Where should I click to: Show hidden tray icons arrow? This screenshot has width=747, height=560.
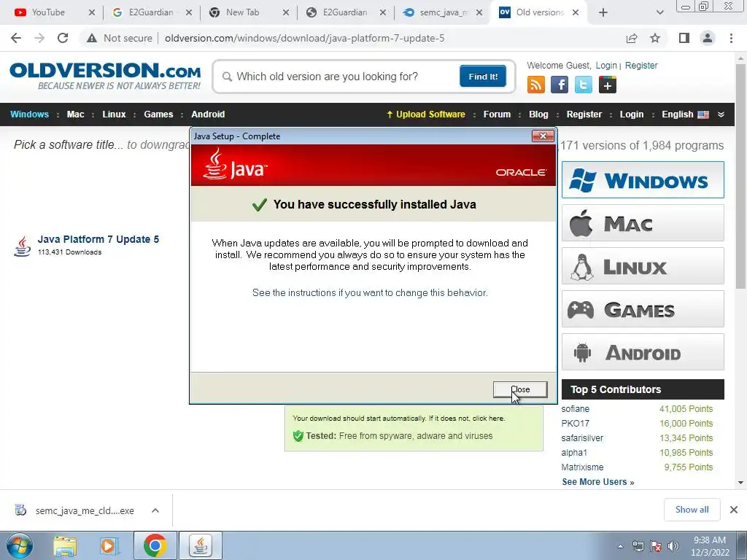(620, 547)
